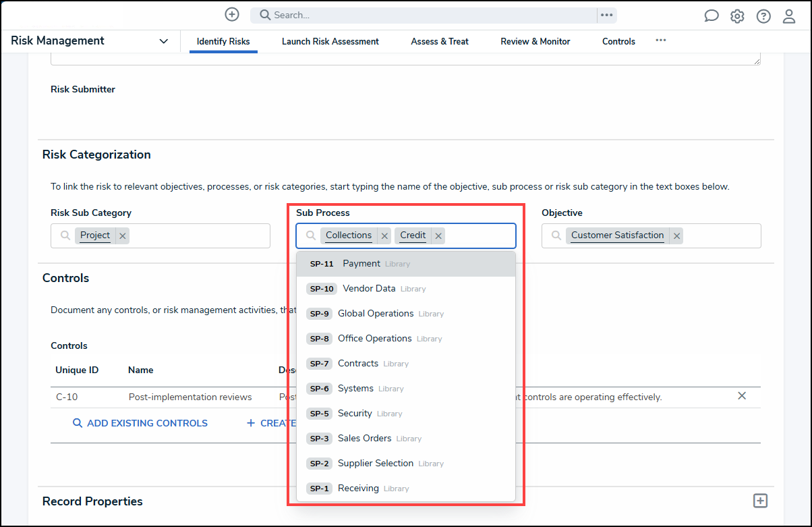The width and height of the screenshot is (812, 527).
Task: Open the Launch Risk Assessment tab
Action: [x=330, y=41]
